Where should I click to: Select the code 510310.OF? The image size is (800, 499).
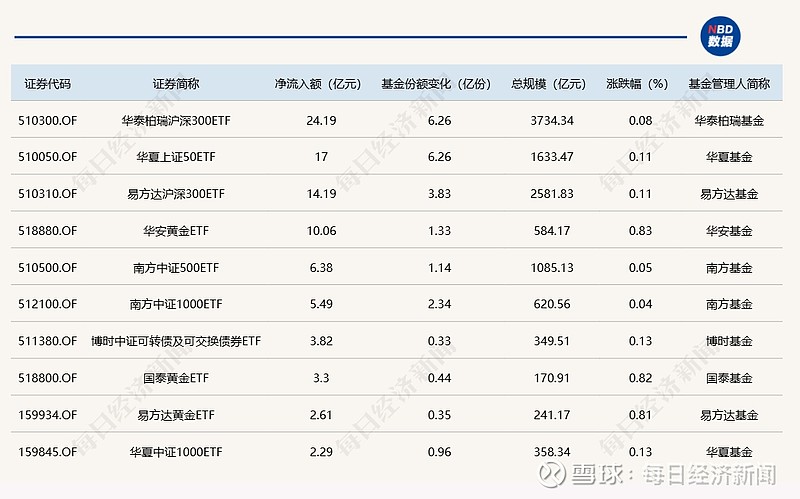(x=47, y=194)
